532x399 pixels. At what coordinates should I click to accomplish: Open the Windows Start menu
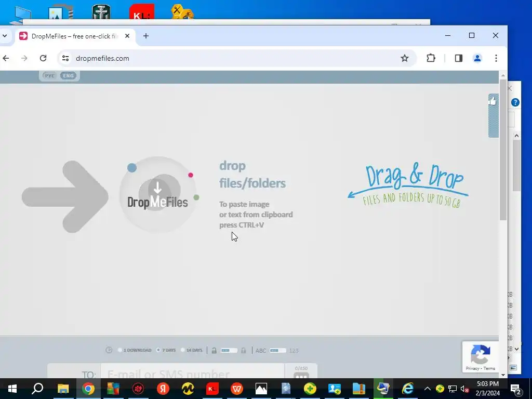tap(12, 389)
